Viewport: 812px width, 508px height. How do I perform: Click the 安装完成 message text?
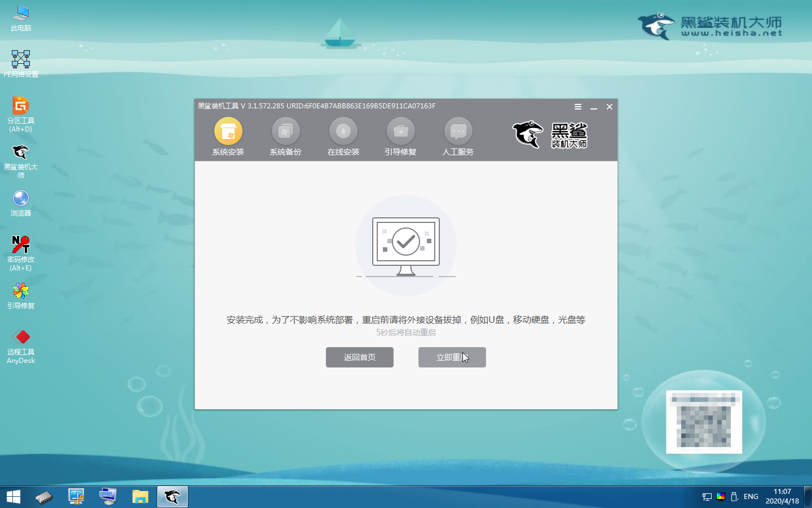(406, 319)
